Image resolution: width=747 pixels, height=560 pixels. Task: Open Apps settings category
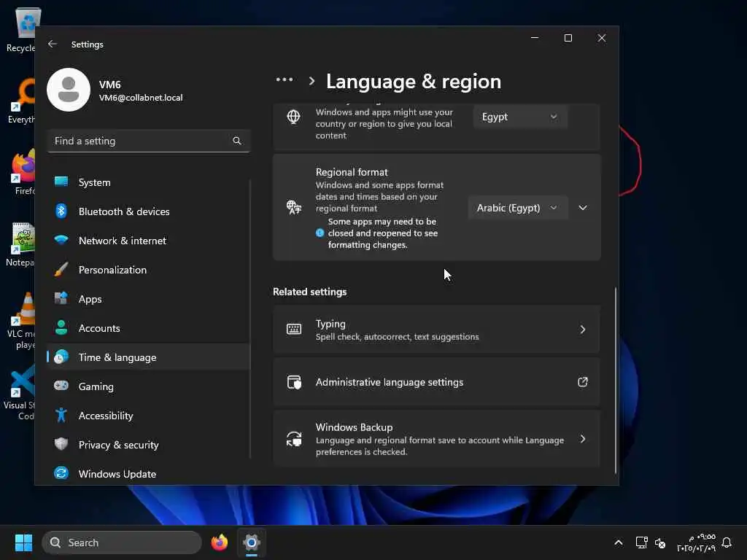tap(149, 298)
